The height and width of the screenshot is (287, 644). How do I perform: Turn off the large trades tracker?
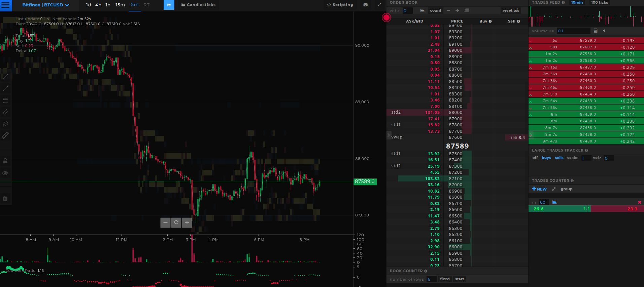coord(535,158)
